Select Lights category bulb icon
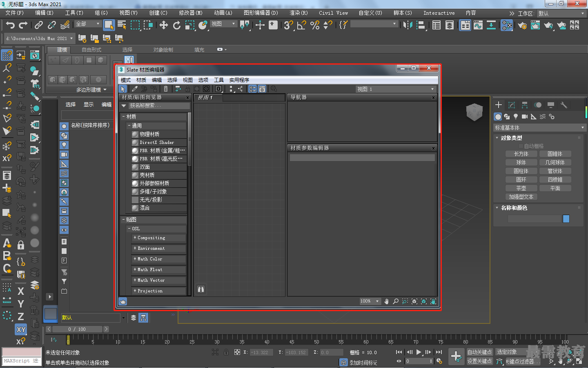This screenshot has height=368, width=588. (516, 117)
